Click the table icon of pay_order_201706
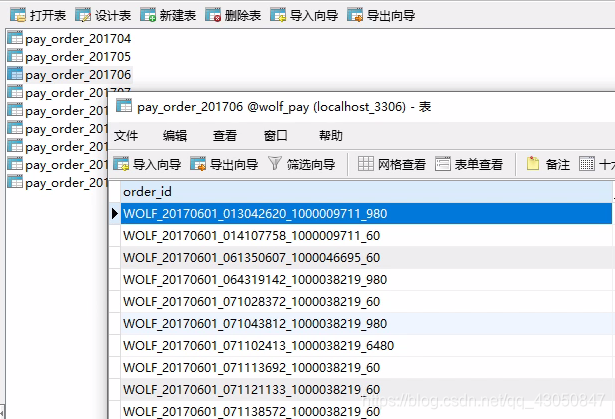Viewport: 615px width, 419px height. [15, 74]
